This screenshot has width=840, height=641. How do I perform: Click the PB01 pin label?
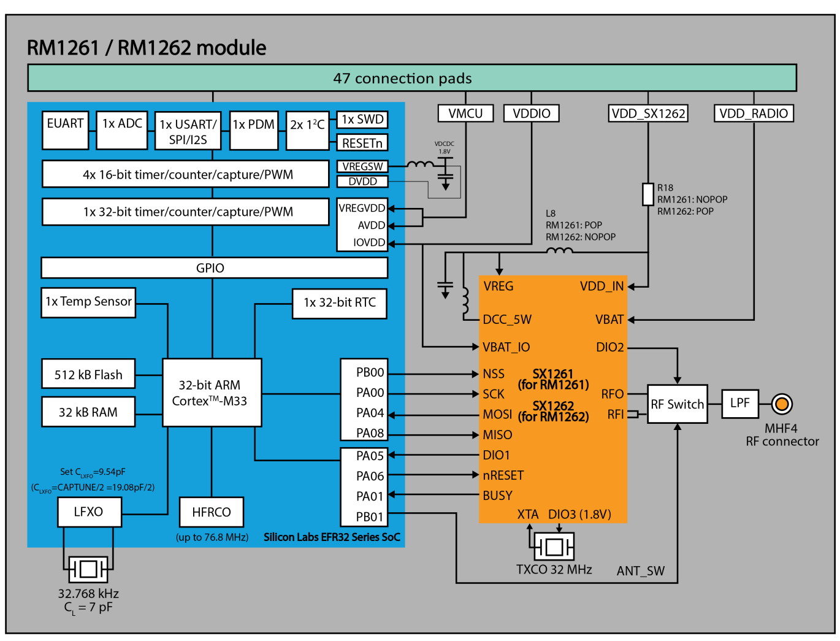click(370, 517)
